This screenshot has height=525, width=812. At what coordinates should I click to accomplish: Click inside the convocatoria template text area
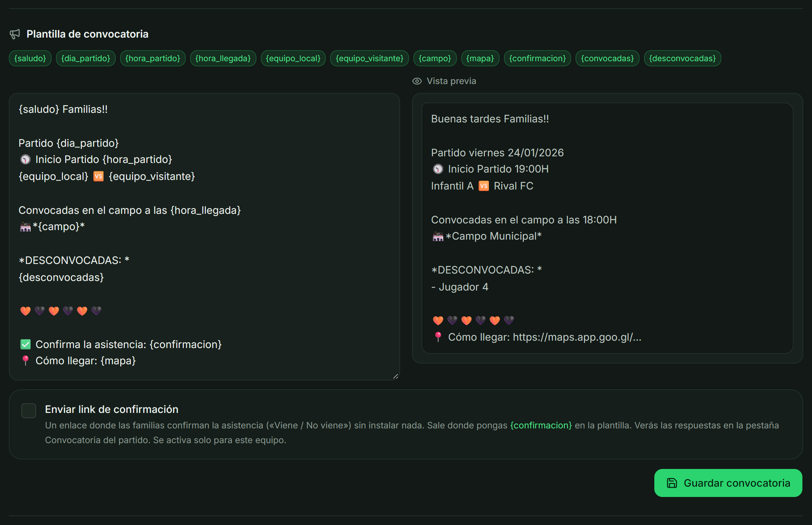[204, 236]
